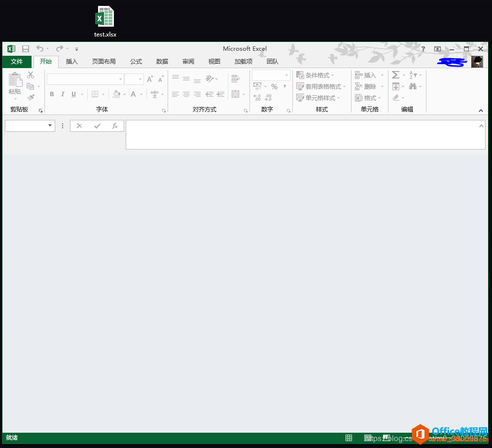Collapse the ribbon with the chevron arrow
This screenshot has width=492, height=448.
(481, 111)
